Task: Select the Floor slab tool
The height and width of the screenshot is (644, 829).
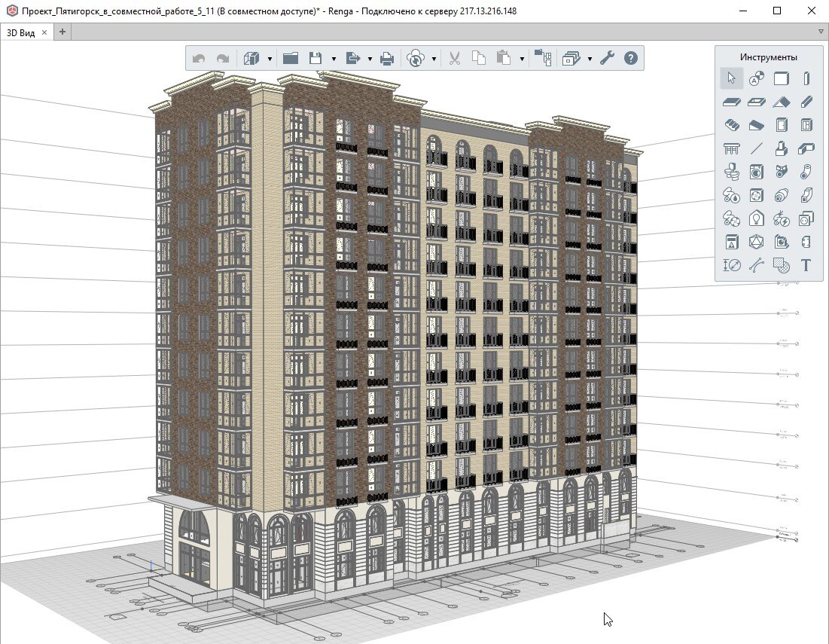Action: [x=731, y=102]
